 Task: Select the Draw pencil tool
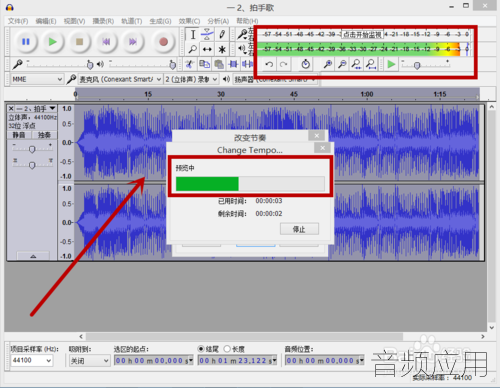(222, 34)
